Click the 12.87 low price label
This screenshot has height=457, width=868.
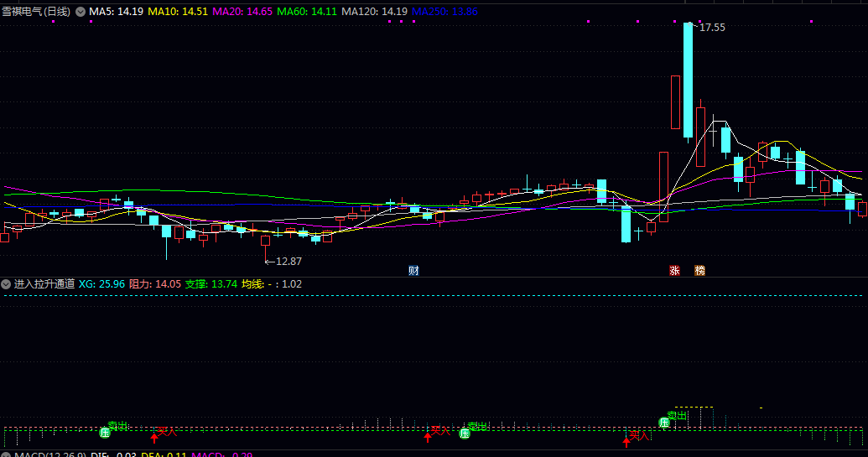coord(288,262)
